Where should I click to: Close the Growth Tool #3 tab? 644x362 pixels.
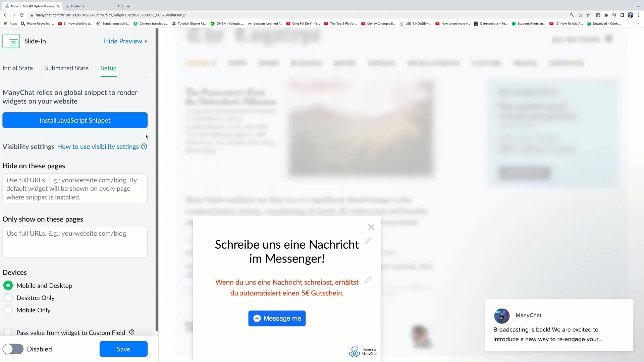(58, 6)
